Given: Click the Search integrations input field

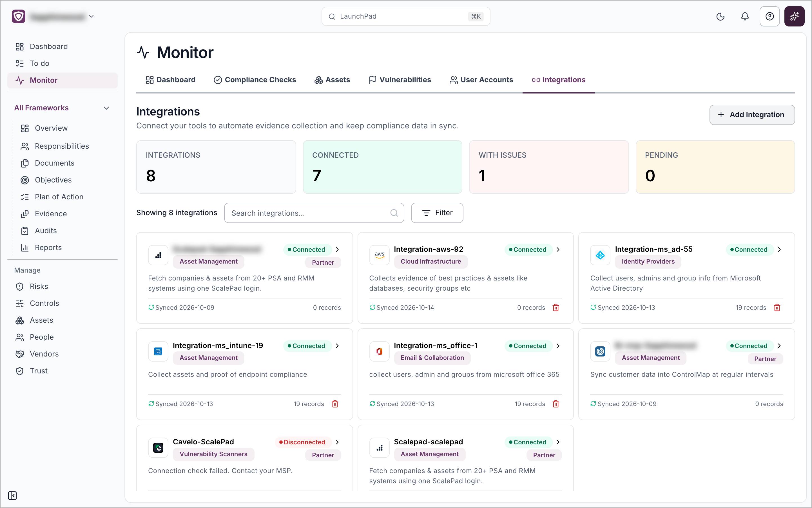Looking at the screenshot, I should [x=314, y=213].
